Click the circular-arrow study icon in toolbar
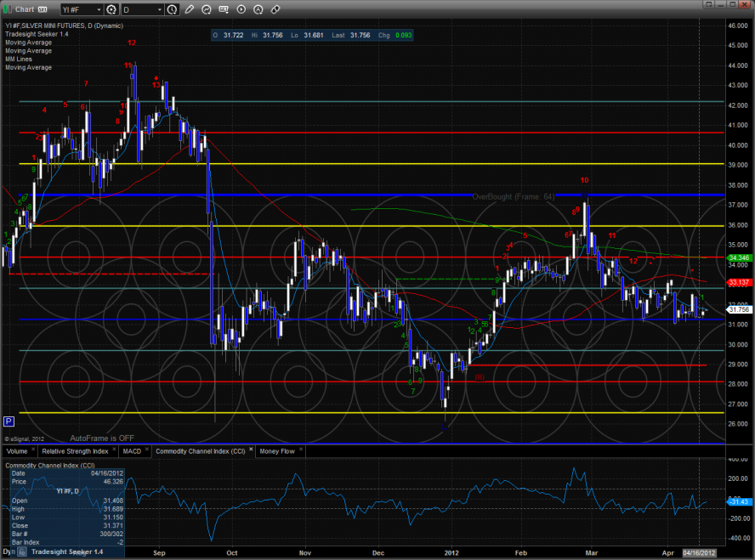 207,9
